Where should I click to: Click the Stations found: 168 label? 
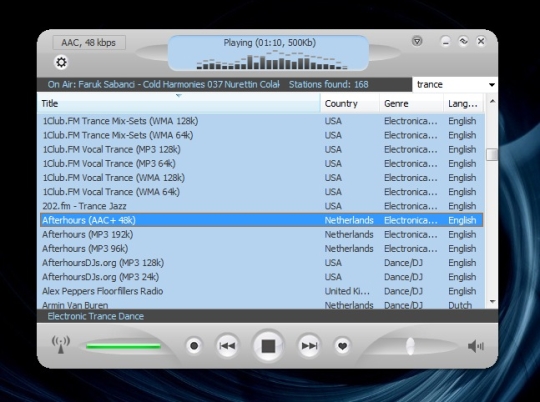tap(329, 84)
